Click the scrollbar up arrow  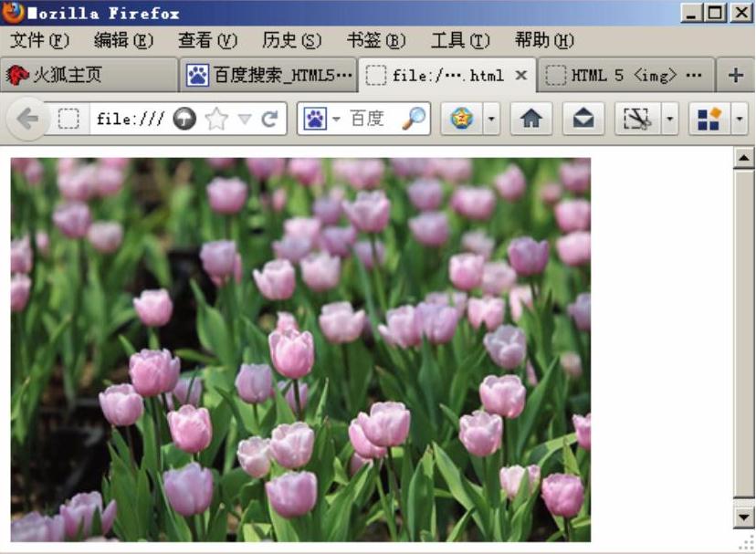(x=744, y=158)
